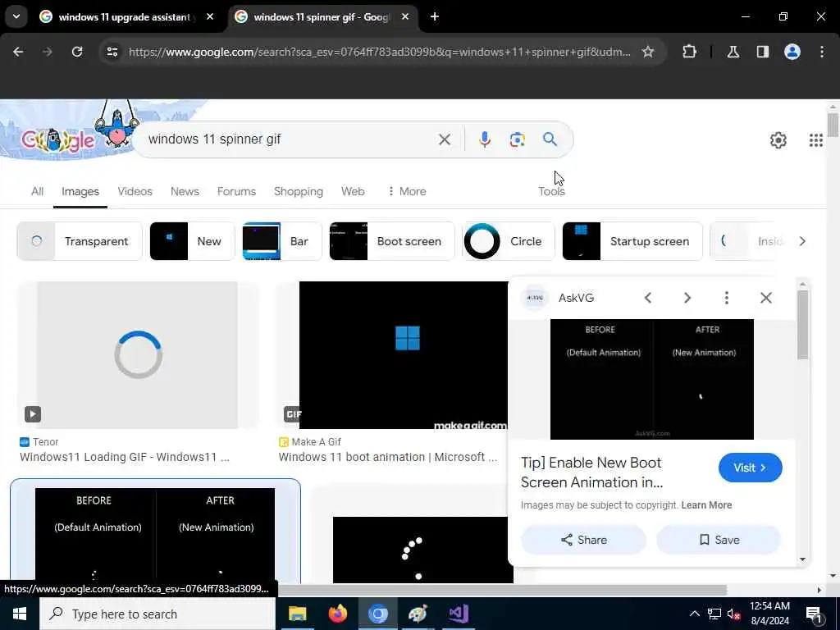Open Windows 11 boot animation result title

coord(388,457)
